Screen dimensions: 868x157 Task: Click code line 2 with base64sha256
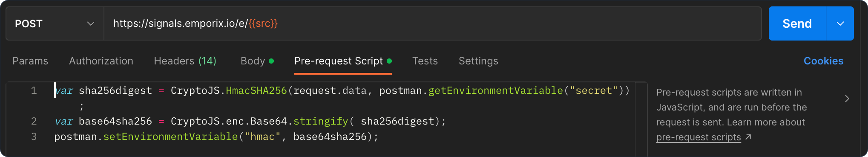point(250,121)
